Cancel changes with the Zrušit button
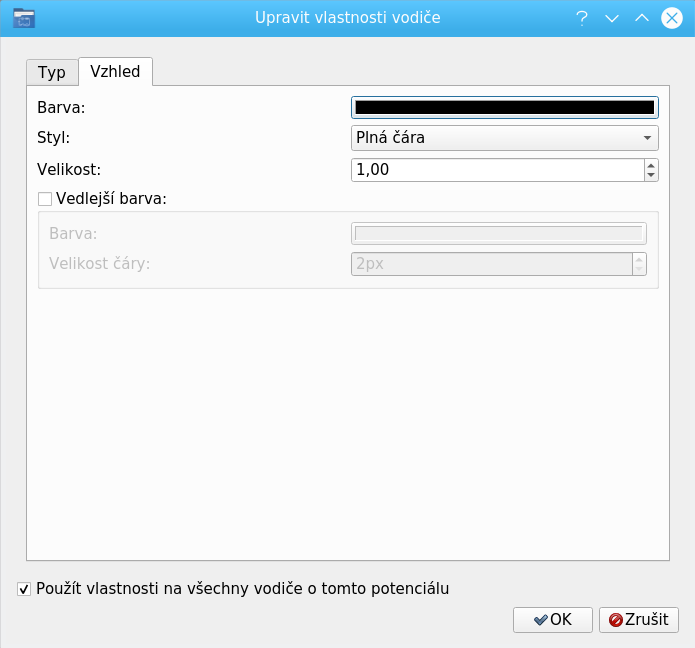 [638, 620]
